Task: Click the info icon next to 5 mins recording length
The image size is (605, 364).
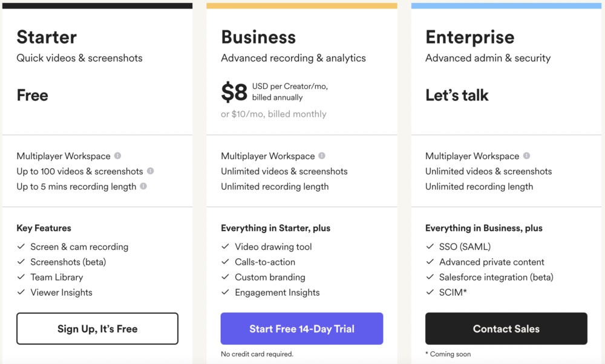Action: coord(143,187)
